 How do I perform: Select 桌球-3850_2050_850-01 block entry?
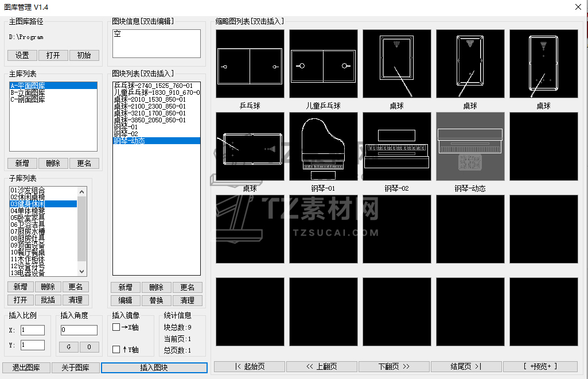point(157,120)
